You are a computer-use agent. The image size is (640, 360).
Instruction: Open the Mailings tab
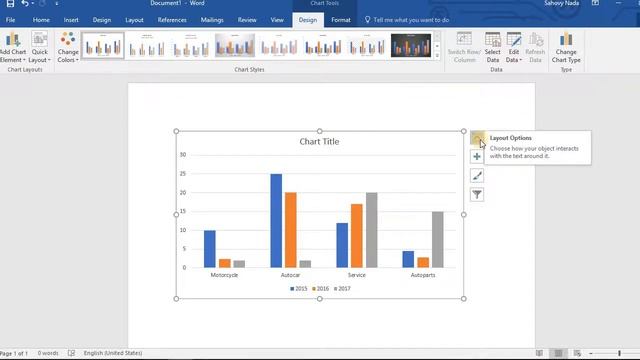click(x=212, y=20)
